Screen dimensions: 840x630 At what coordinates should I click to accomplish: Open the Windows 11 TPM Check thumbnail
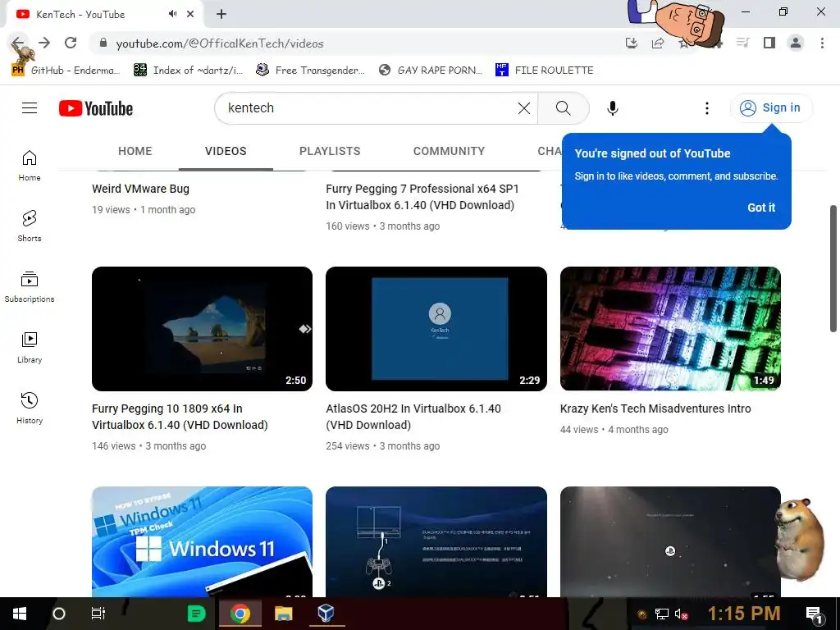tap(202, 541)
